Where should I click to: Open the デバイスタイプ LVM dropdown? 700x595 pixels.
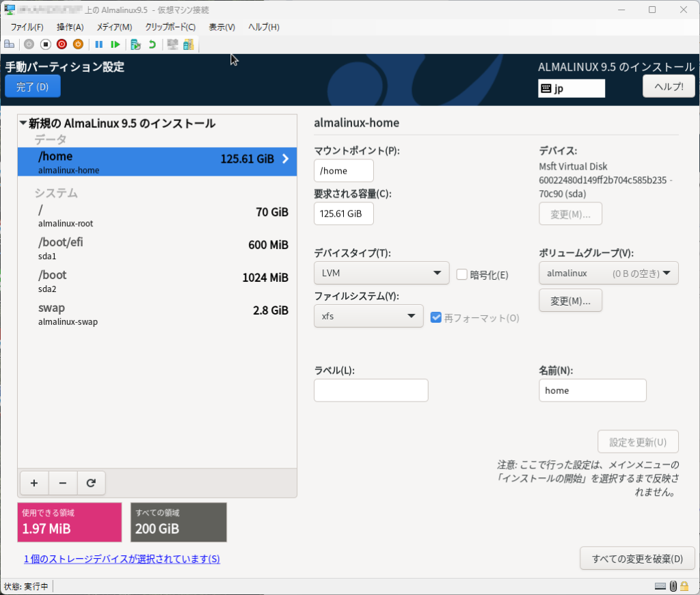pos(381,274)
